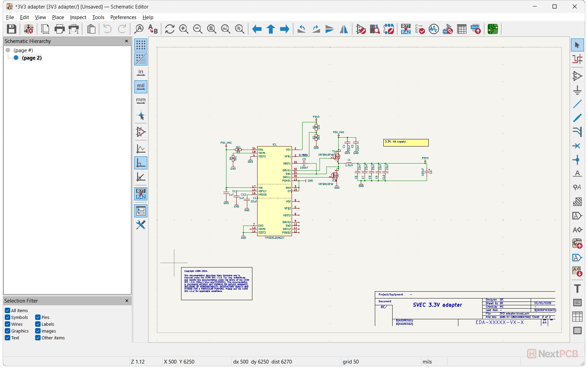Viewport: 588px width, 369px height.
Task: Select the Add power symbol tool
Action: [577, 90]
